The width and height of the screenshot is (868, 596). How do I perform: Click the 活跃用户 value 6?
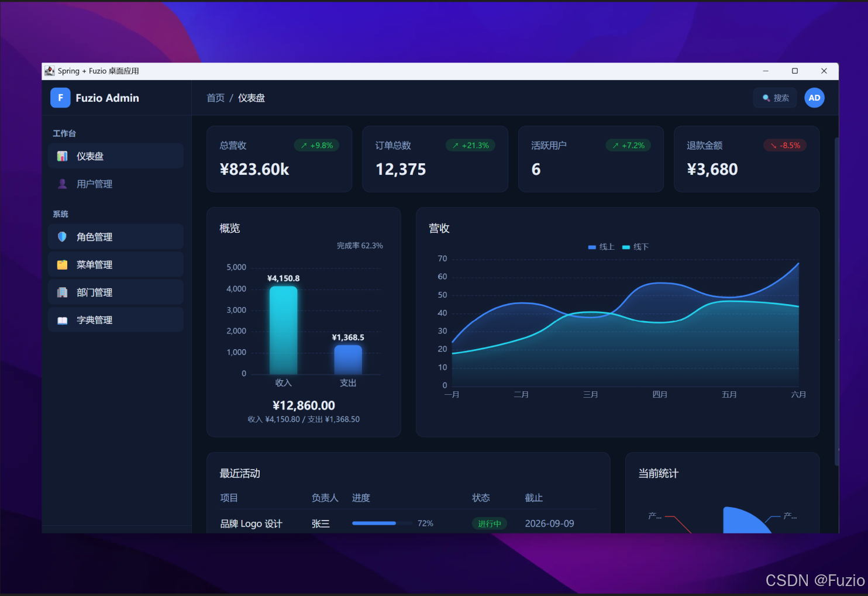tap(536, 170)
